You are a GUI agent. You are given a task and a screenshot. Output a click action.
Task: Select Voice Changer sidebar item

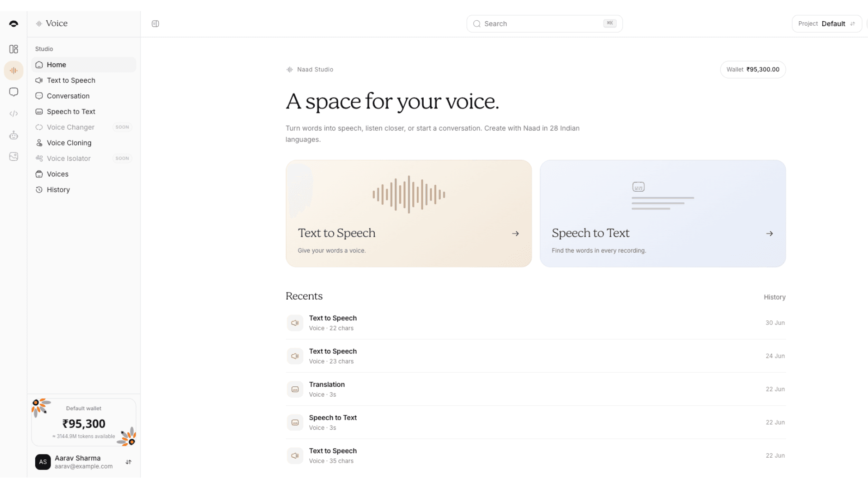(x=84, y=127)
